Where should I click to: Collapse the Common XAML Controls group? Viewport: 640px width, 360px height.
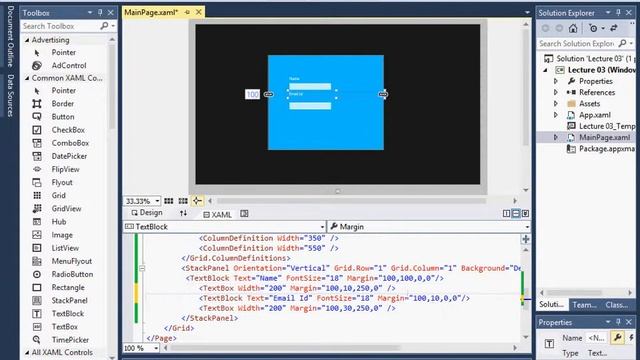(27, 78)
